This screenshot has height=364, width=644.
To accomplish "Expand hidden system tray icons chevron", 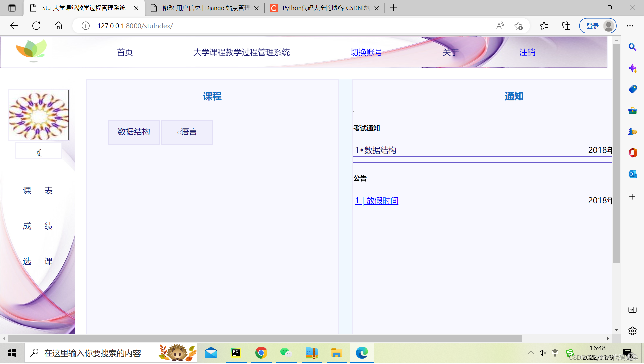I will 531,353.
